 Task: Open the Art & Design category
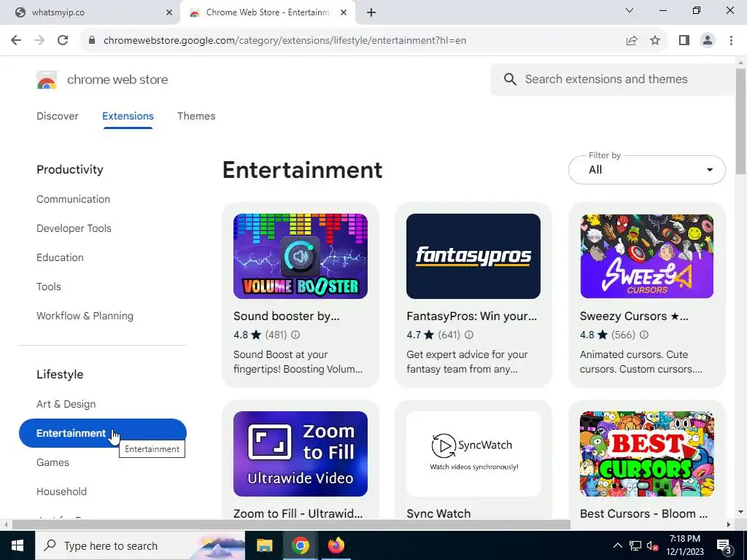pos(66,404)
